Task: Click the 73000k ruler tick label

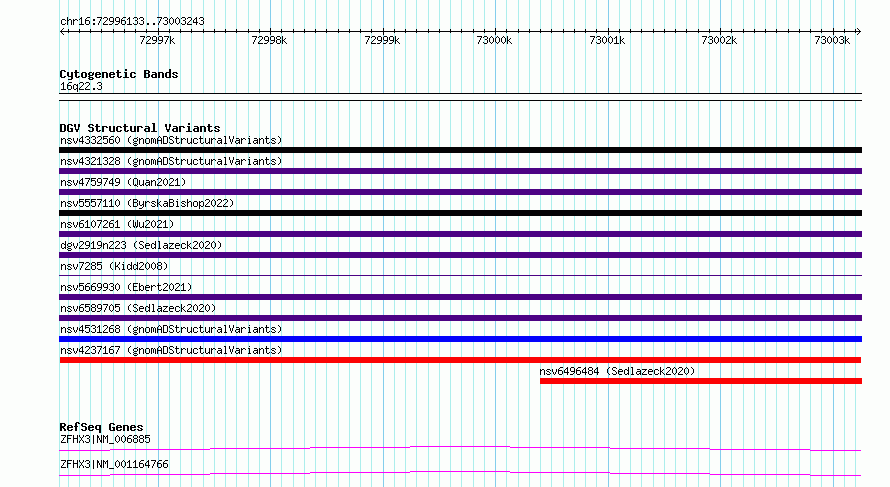Action: [494, 40]
